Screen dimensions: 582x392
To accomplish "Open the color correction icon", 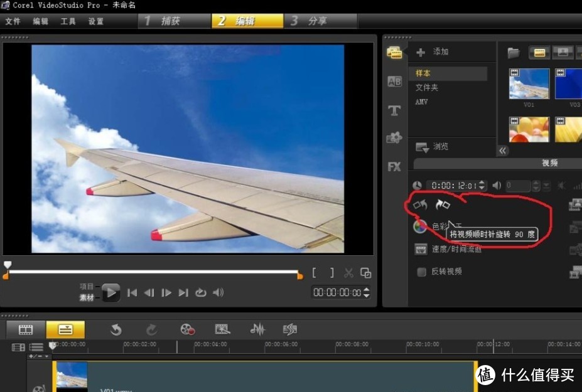I will [x=420, y=226].
